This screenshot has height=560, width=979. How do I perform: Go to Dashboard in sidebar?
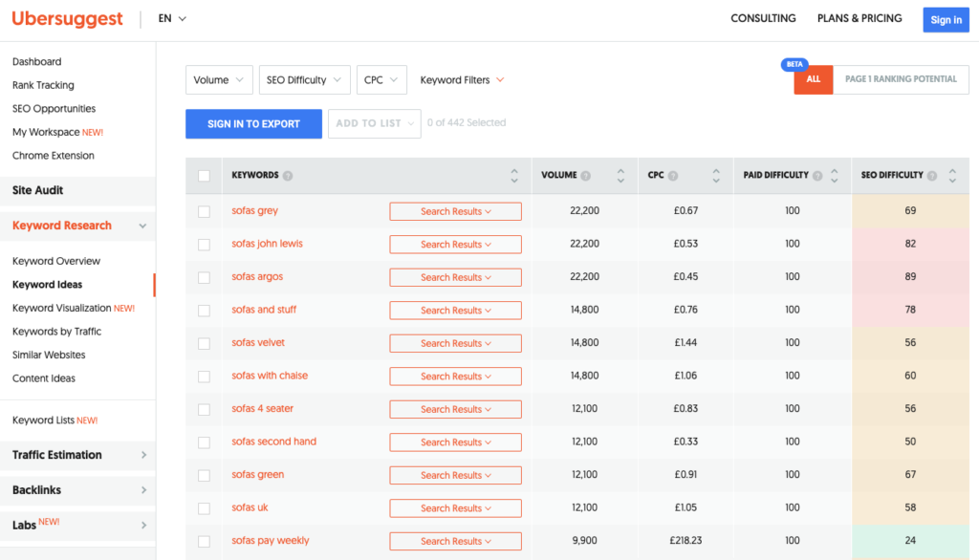click(x=37, y=62)
